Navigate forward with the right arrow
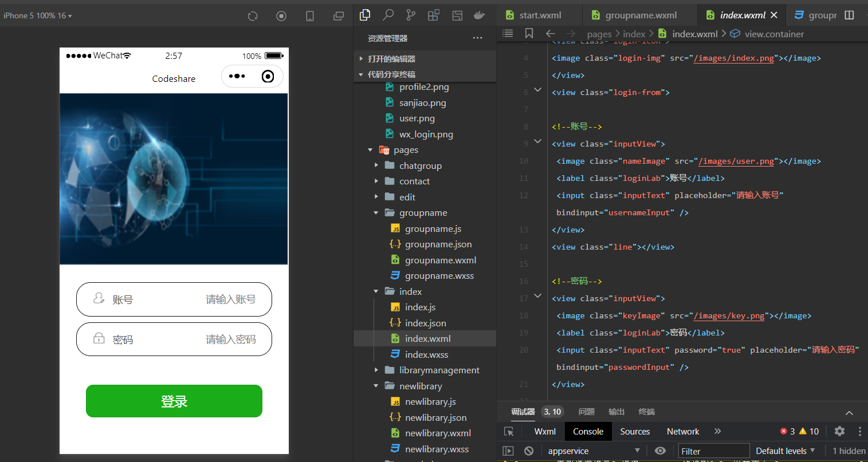 pyautogui.click(x=571, y=33)
